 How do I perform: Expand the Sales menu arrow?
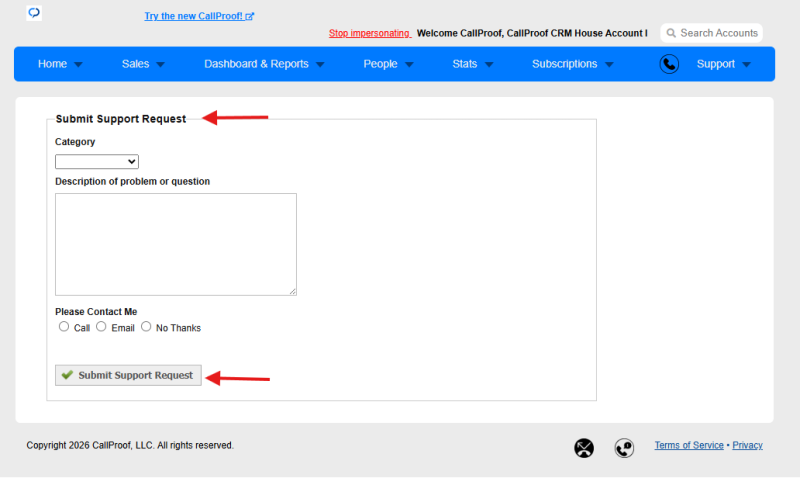[x=160, y=65]
